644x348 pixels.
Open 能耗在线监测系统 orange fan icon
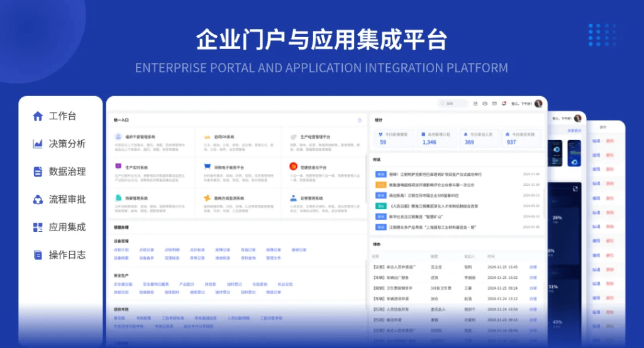tap(207, 198)
